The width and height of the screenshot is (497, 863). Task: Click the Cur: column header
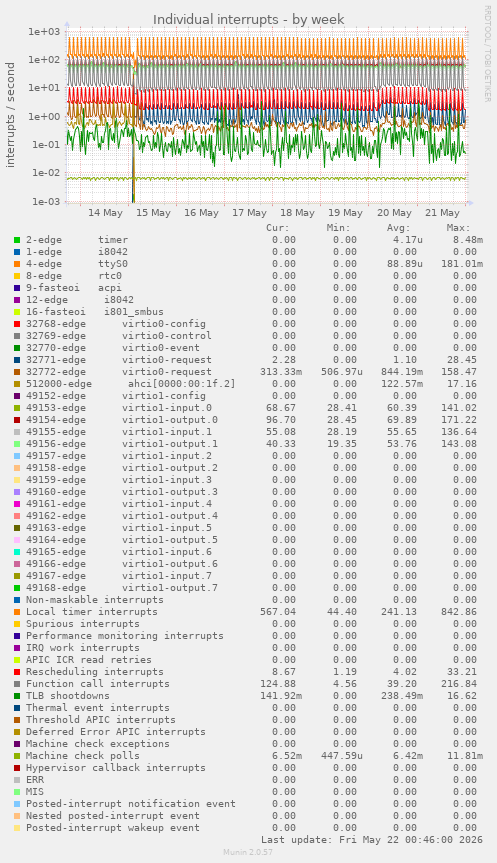[277, 228]
